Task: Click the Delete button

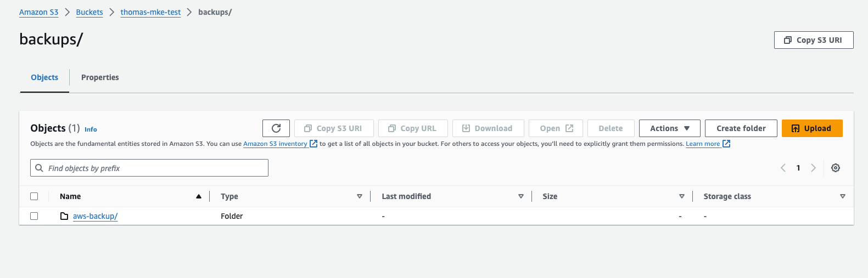Action: (x=611, y=128)
